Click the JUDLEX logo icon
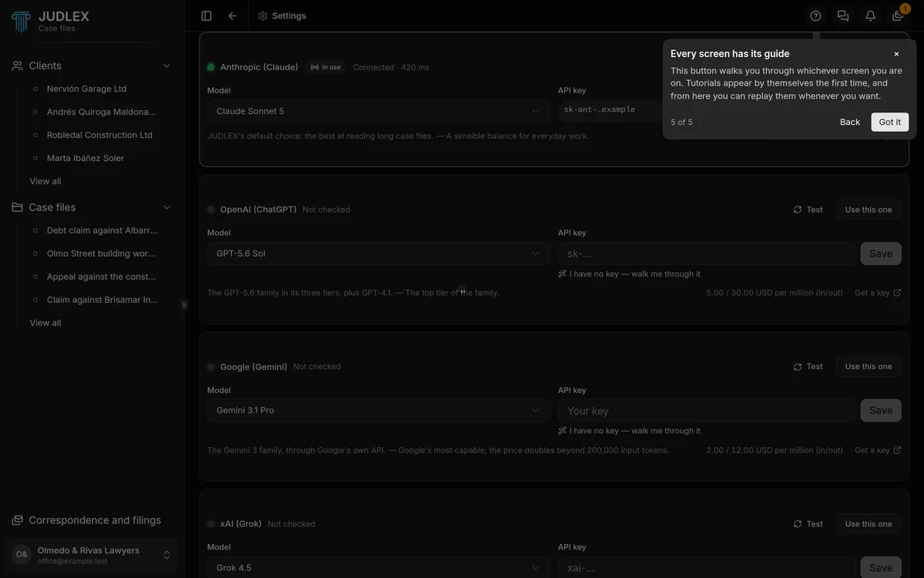924x578 pixels. pos(22,21)
